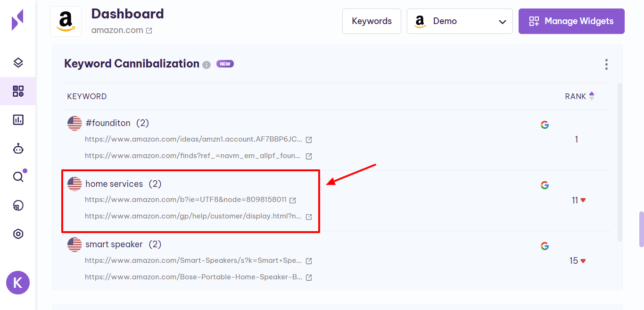Open the Smart-Speakers URL link
This screenshot has width=644, height=310.
coord(193,260)
